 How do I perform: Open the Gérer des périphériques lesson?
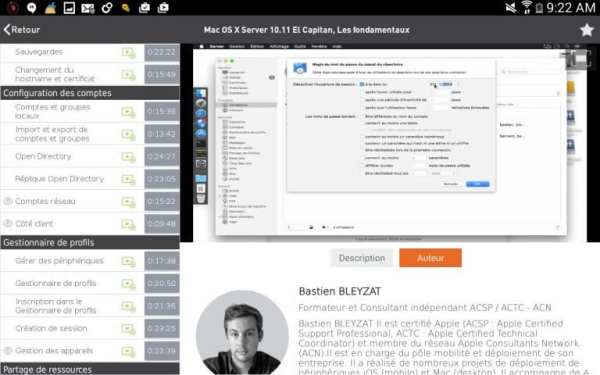[59, 261]
